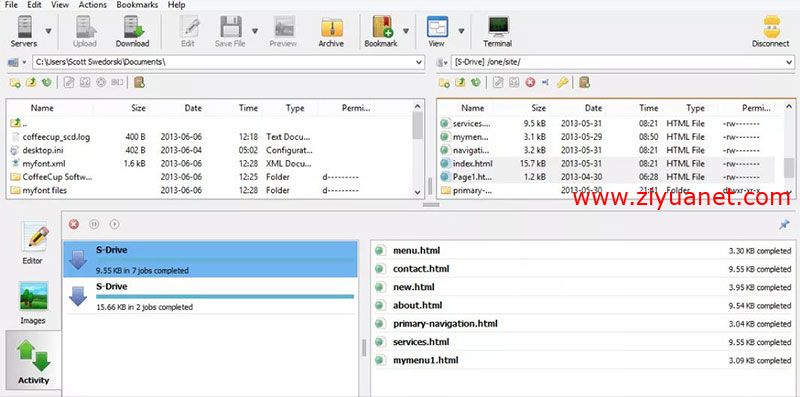Resume transfers with play button
Screen dimensions: 800x397
(x=114, y=224)
